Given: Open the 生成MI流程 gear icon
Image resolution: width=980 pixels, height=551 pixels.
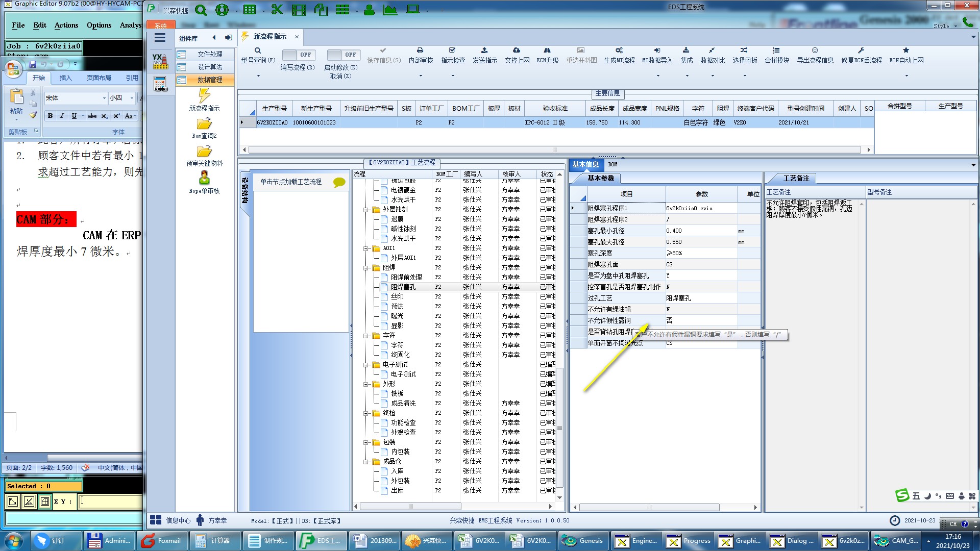Looking at the screenshot, I should pos(619,51).
